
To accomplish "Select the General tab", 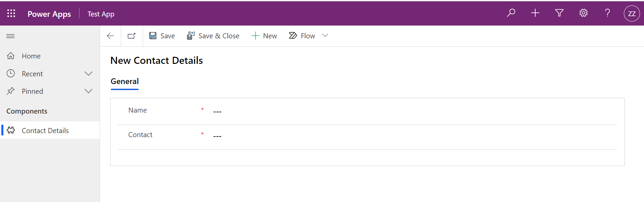I will click(x=125, y=82).
